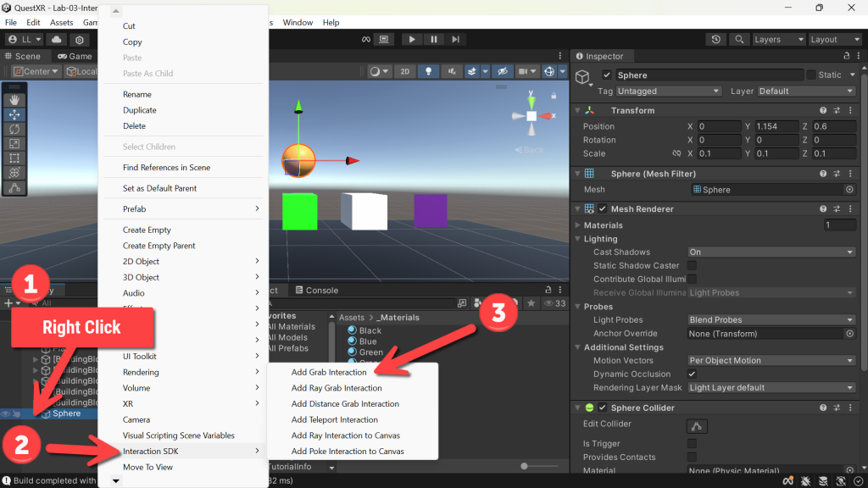Open Rendering Layer Mask dropdown
This screenshot has height=488, width=868.
pyautogui.click(x=771, y=388)
